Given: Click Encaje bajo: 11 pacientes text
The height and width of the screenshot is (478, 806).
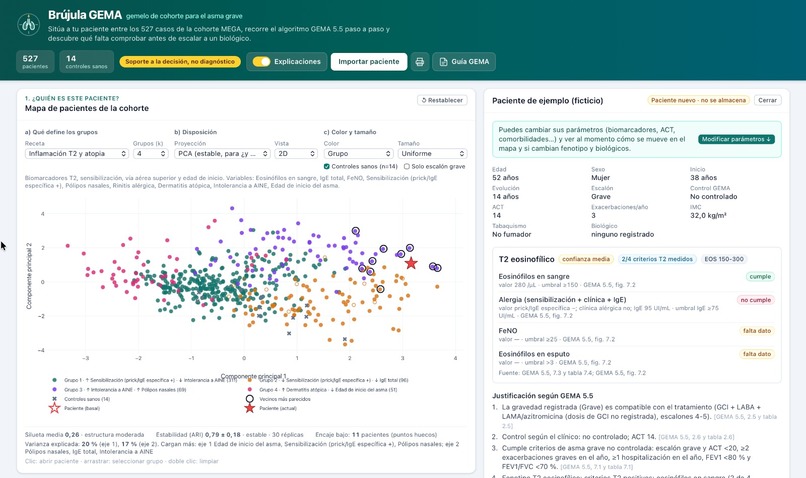Looking at the screenshot, I should 376,435.
